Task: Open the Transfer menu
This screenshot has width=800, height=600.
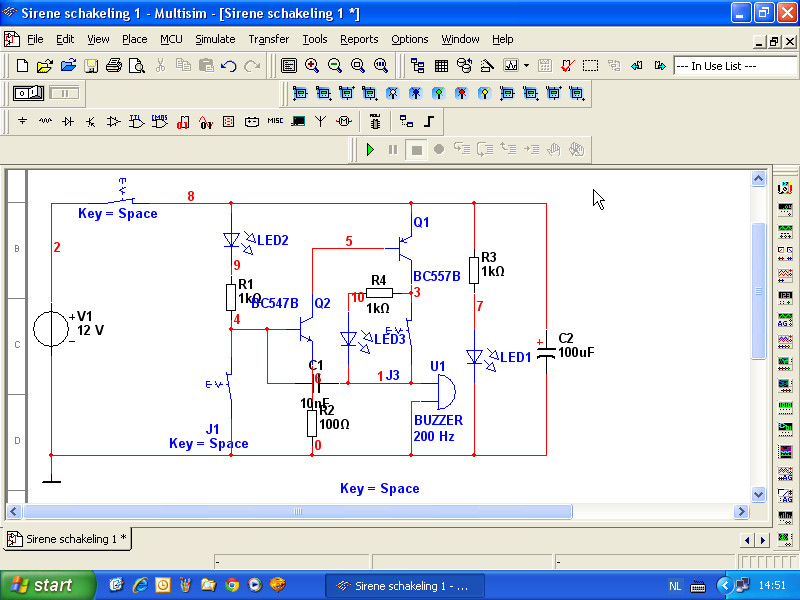Action: tap(268, 39)
